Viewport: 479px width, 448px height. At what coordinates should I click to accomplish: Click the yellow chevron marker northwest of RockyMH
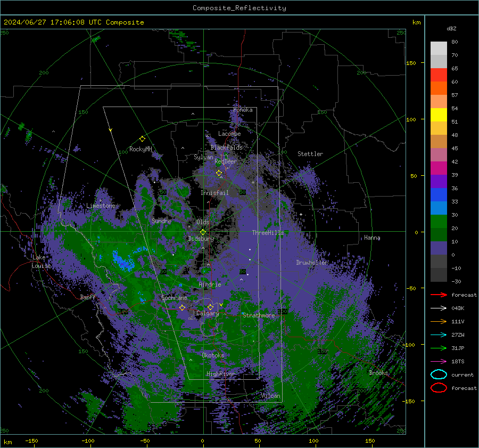pyautogui.click(x=111, y=130)
